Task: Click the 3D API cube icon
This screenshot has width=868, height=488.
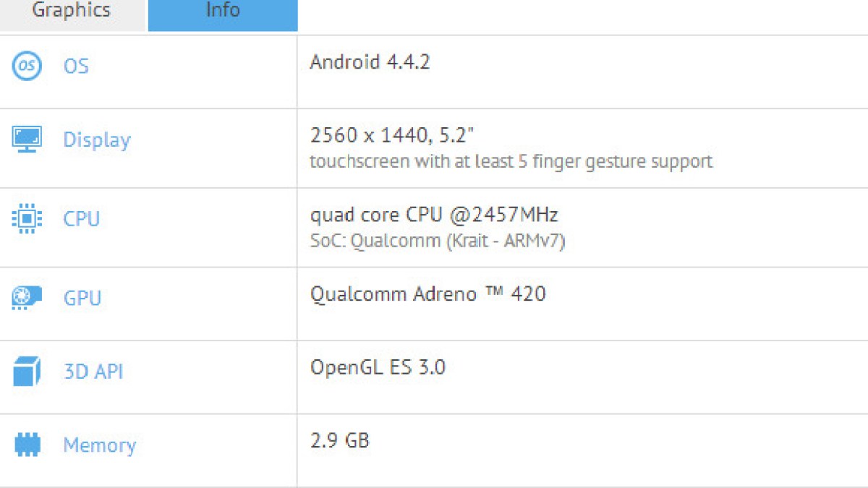Action: point(27,372)
